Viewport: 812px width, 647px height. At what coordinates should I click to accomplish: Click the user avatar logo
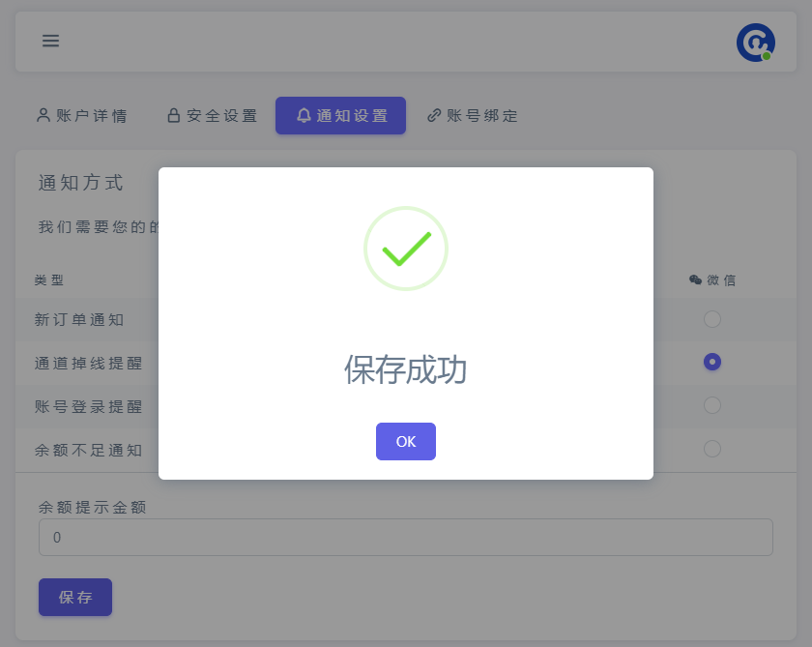754,43
